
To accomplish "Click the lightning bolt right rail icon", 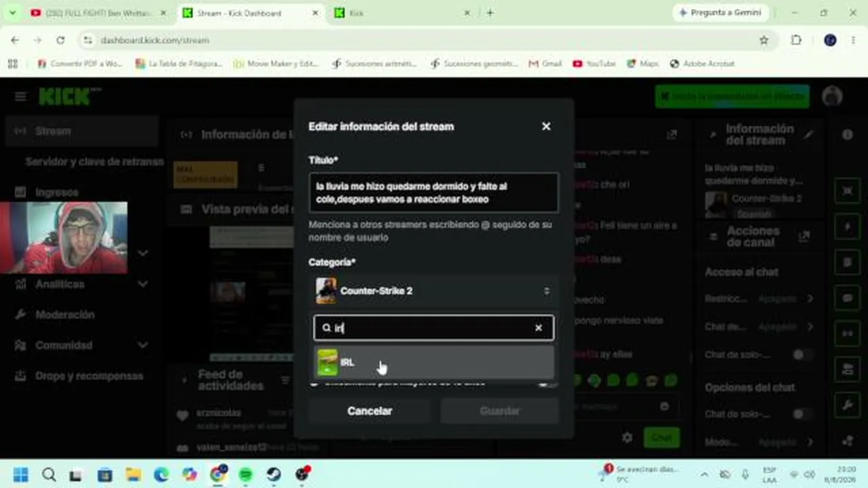I will click(848, 226).
